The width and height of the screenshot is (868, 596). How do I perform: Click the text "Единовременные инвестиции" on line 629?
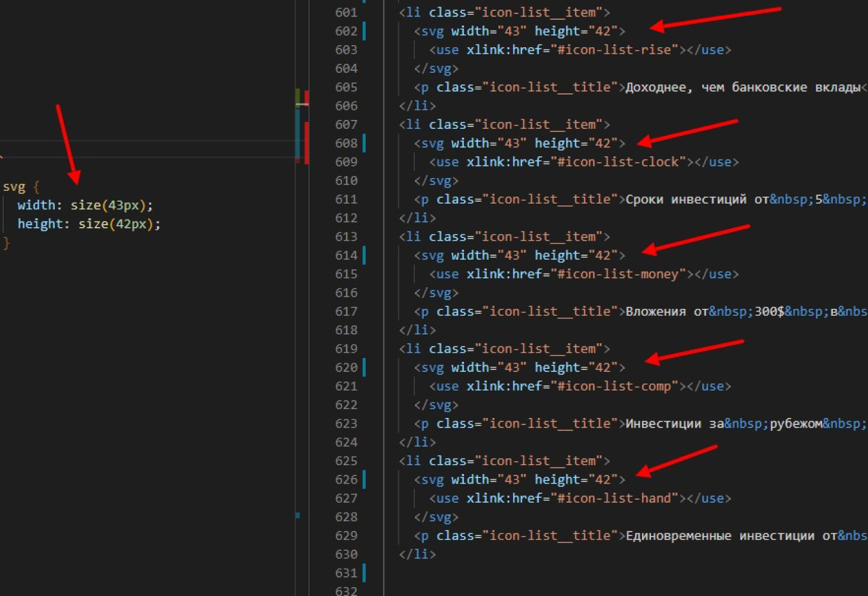[720, 535]
